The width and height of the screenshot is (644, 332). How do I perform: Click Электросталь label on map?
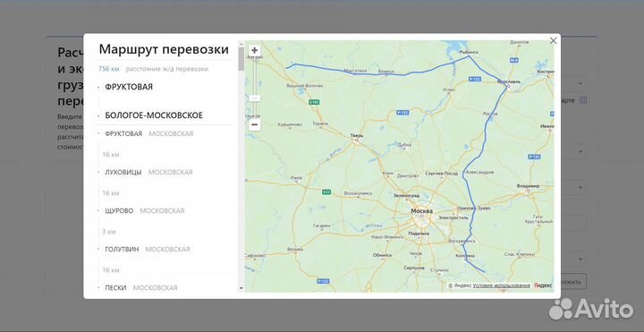coord(453,217)
